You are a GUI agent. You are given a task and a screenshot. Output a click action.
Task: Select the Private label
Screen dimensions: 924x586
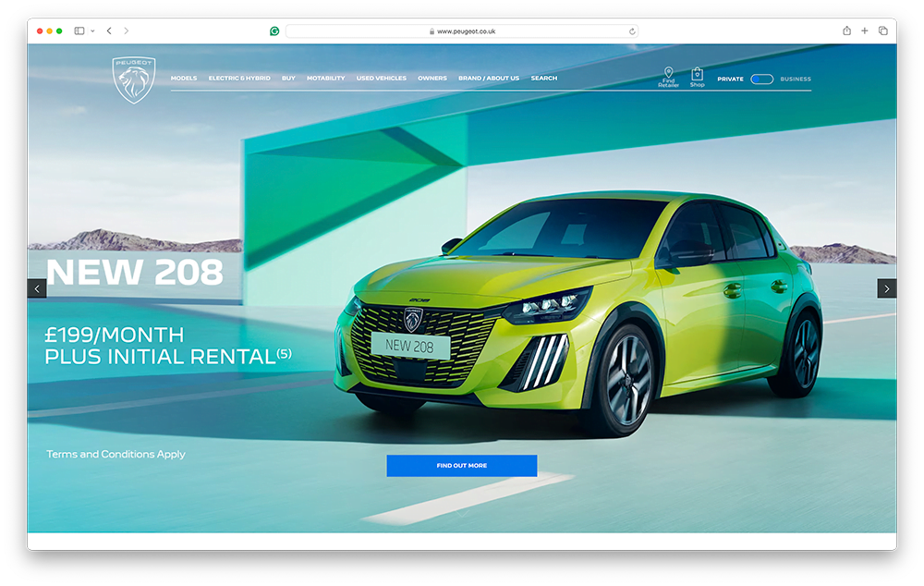click(x=730, y=79)
